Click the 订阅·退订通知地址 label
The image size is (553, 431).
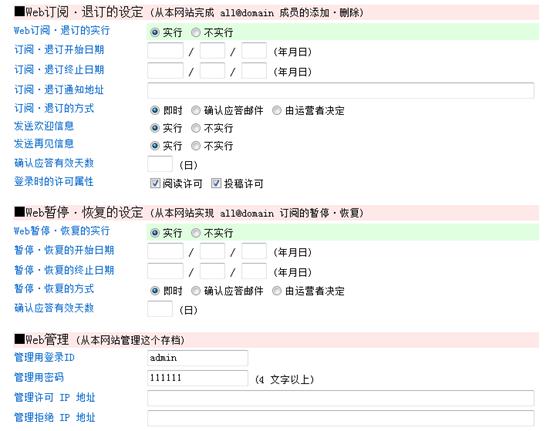pos(59,90)
